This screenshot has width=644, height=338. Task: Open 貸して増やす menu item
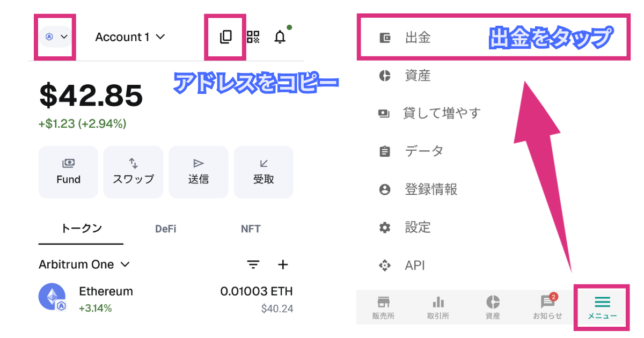[441, 113]
